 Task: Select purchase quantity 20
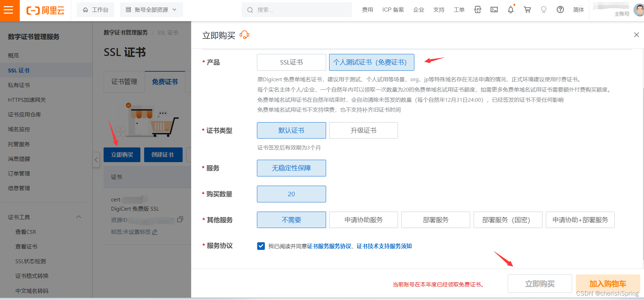pyautogui.click(x=291, y=194)
